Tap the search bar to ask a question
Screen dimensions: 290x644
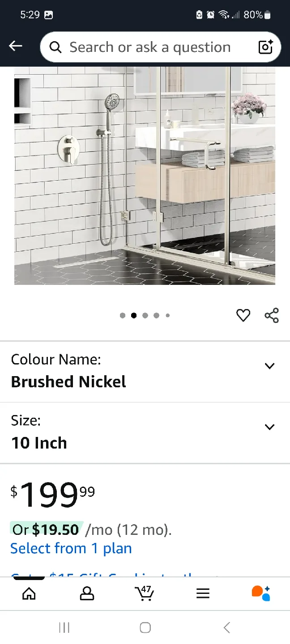[x=148, y=47]
